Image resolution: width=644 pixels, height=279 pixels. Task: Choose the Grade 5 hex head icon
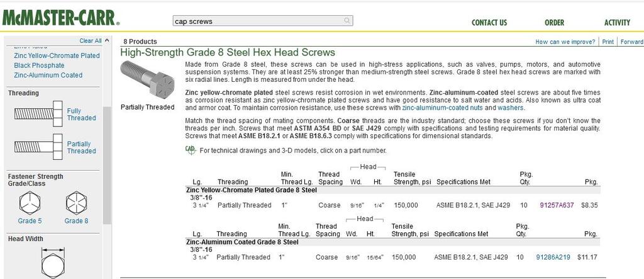30,203
